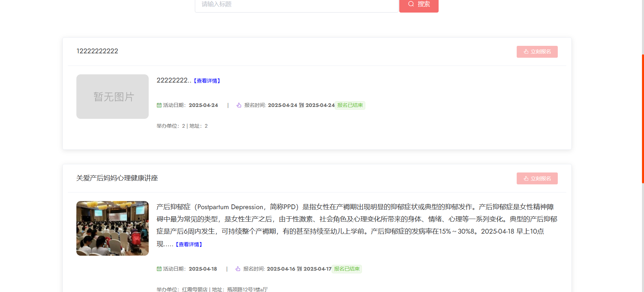Click the postpartum depression description paragraph
Image resolution: width=644 pixels, height=292 pixels.
[357, 225]
